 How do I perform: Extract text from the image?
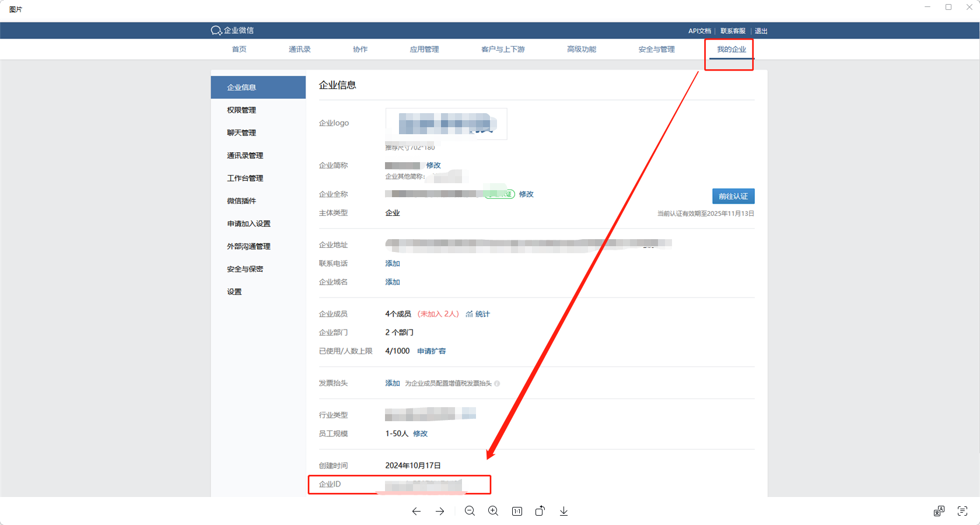coord(963,512)
